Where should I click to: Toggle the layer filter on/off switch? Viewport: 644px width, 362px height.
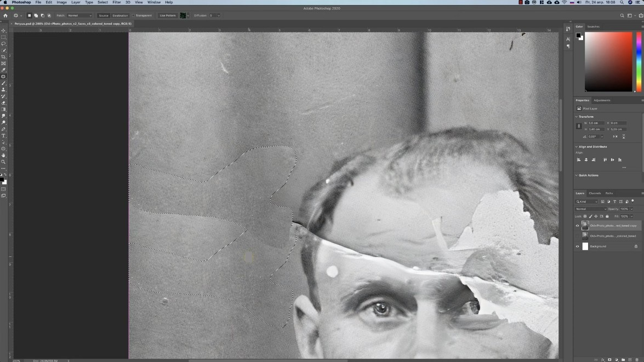coord(633,201)
